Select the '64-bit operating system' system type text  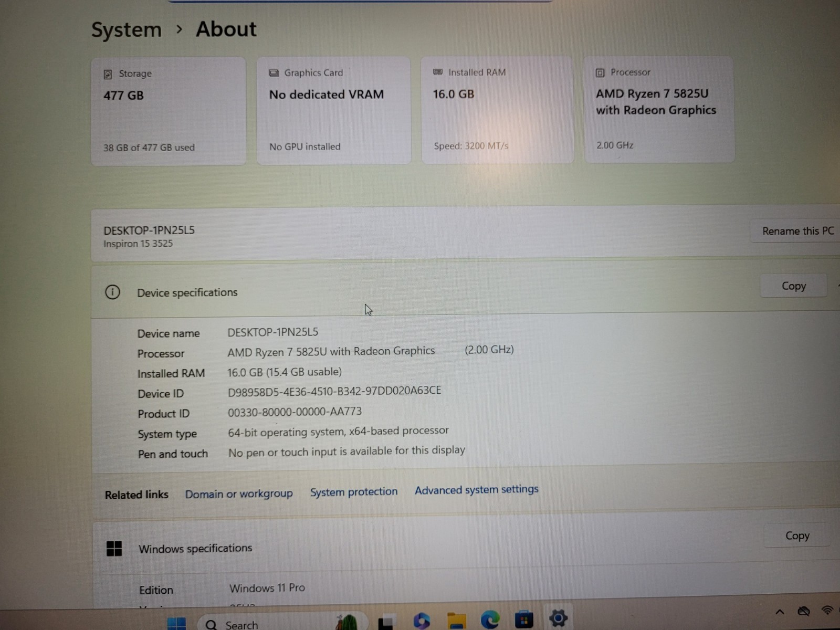pyautogui.click(x=338, y=432)
